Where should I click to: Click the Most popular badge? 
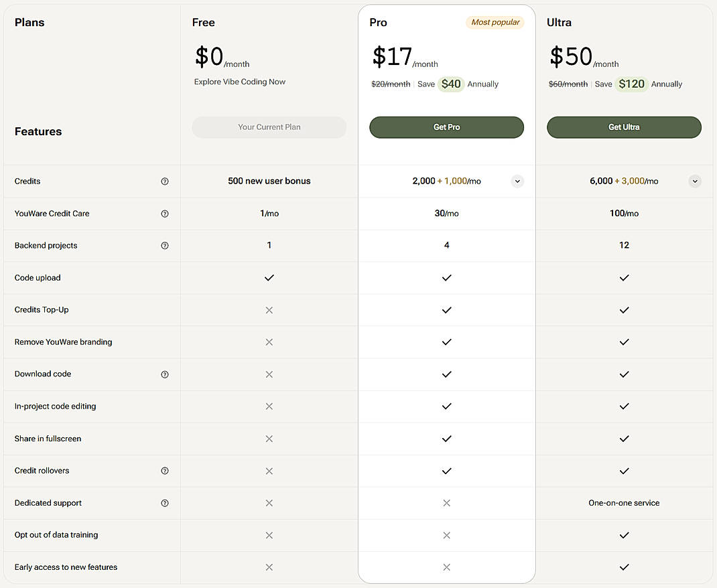pos(495,22)
